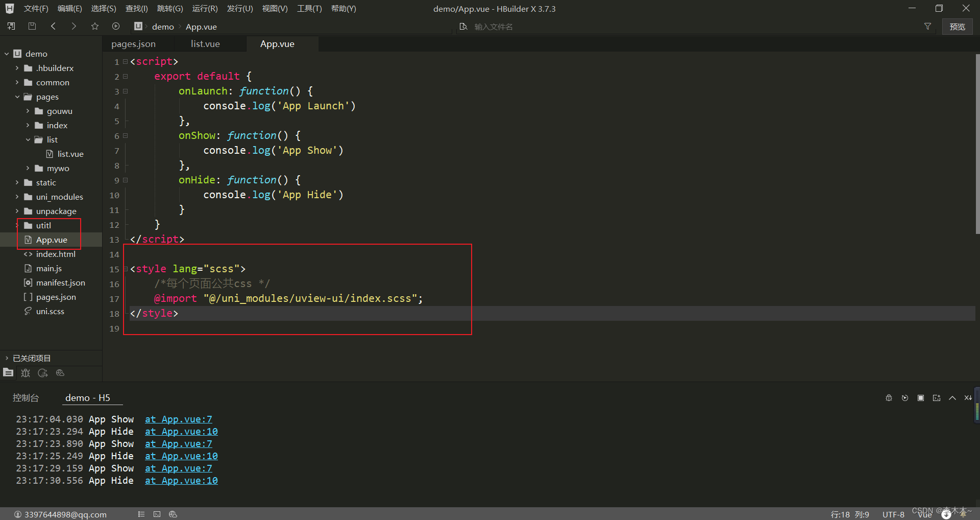Open list.vue in the file tree
Viewport: 980px width, 520px height.
(70, 154)
